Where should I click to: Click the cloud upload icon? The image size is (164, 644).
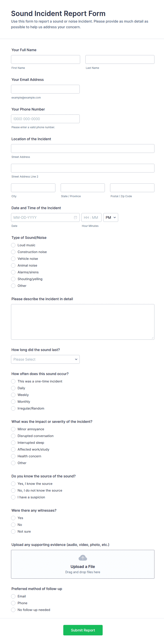click(x=83, y=558)
